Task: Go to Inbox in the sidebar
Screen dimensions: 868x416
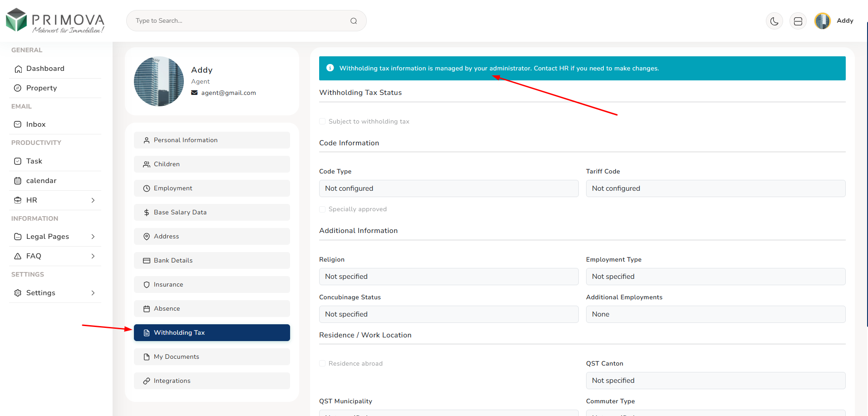Action: coord(36,124)
